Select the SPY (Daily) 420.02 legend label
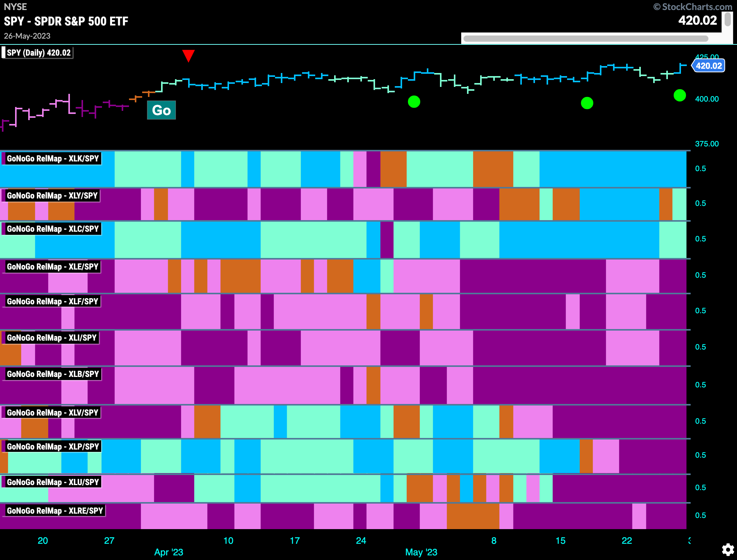737x560 pixels. click(x=38, y=53)
